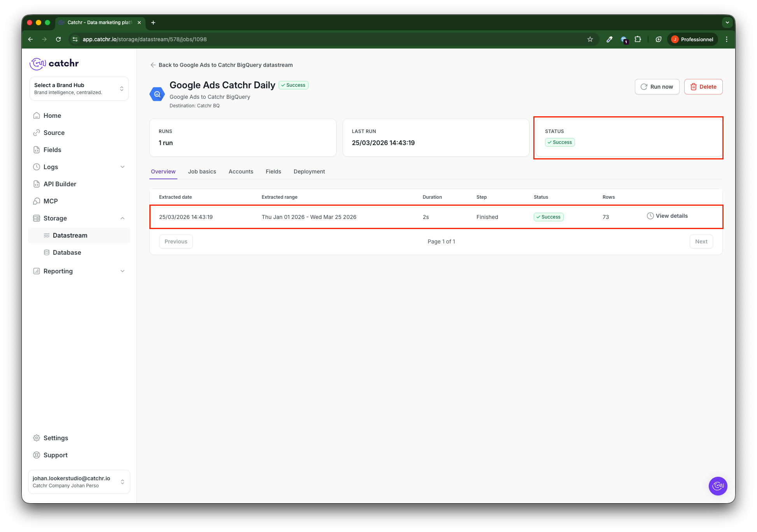Viewport: 757px width, 532px height.
Task: Open View details for the run
Action: (x=667, y=216)
